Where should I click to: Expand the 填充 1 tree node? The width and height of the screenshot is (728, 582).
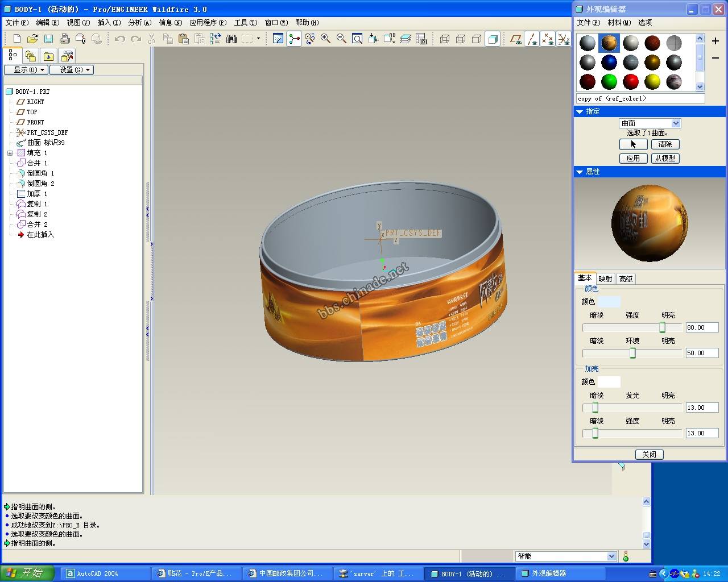click(10, 153)
